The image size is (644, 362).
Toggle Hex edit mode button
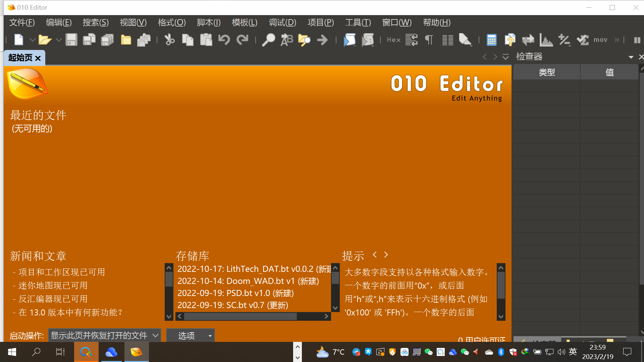393,40
